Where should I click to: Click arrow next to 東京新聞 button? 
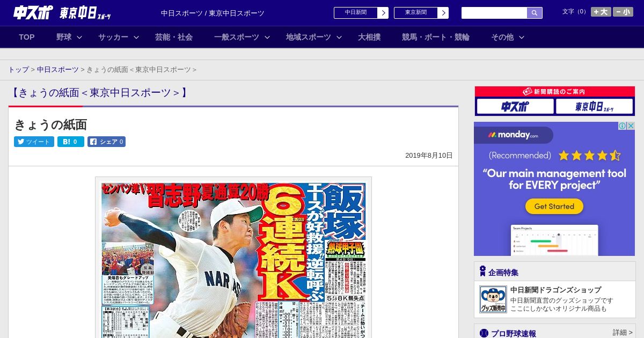click(x=443, y=13)
